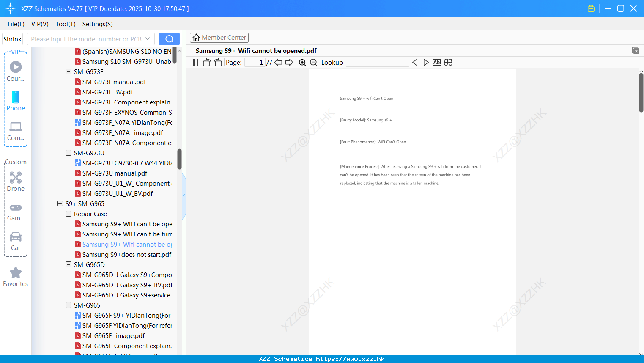Collapse the SM-G965F folder

[69, 305]
